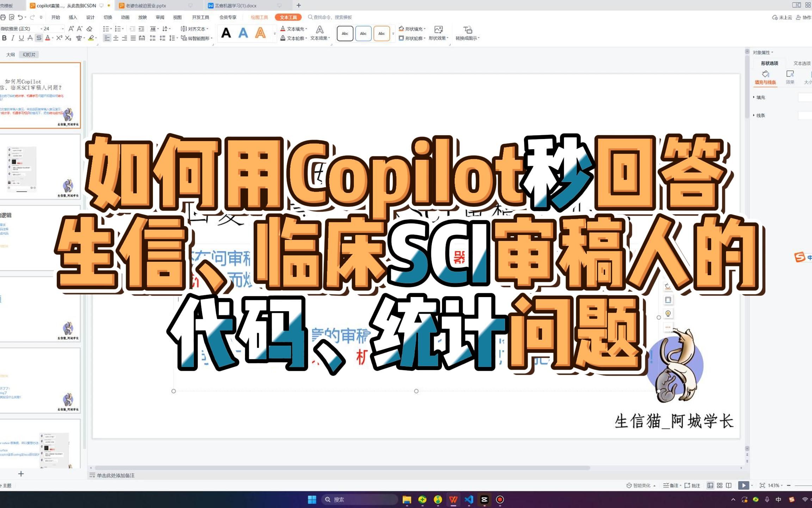Expand the 文本填充 text fill dropdown
The height and width of the screenshot is (508, 812).
coord(306,29)
